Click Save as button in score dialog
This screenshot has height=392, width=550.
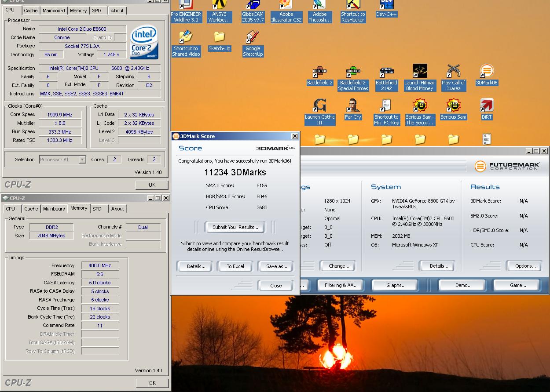276,266
